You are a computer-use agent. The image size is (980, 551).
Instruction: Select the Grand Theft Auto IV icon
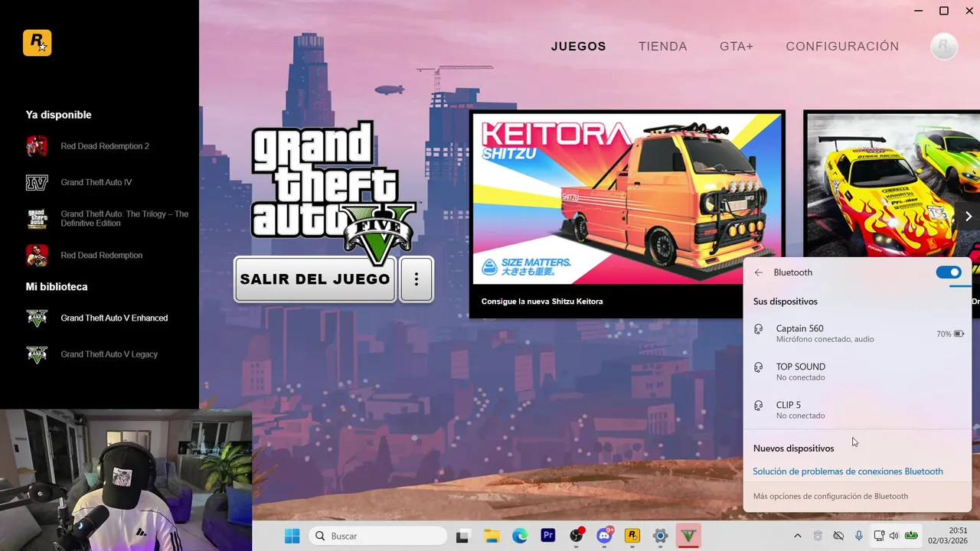(37, 183)
